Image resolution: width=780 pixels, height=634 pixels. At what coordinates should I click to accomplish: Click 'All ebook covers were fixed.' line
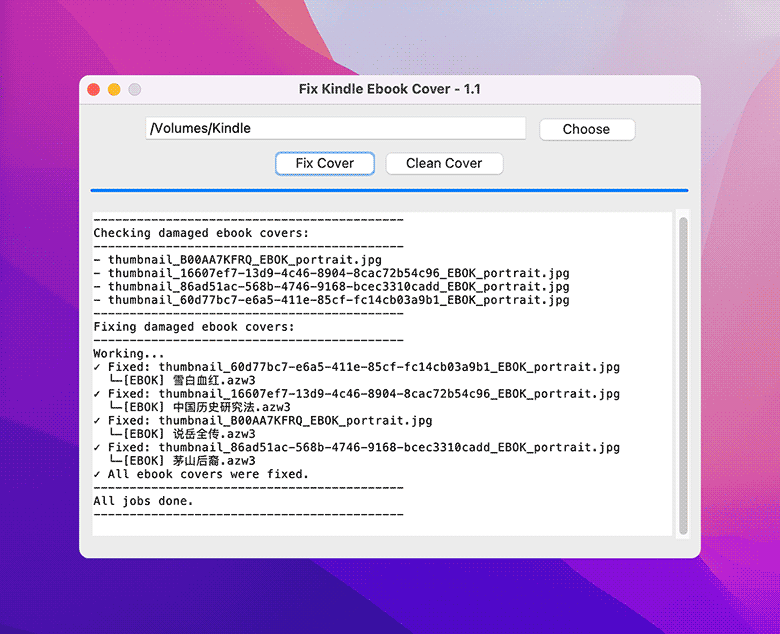coord(201,475)
